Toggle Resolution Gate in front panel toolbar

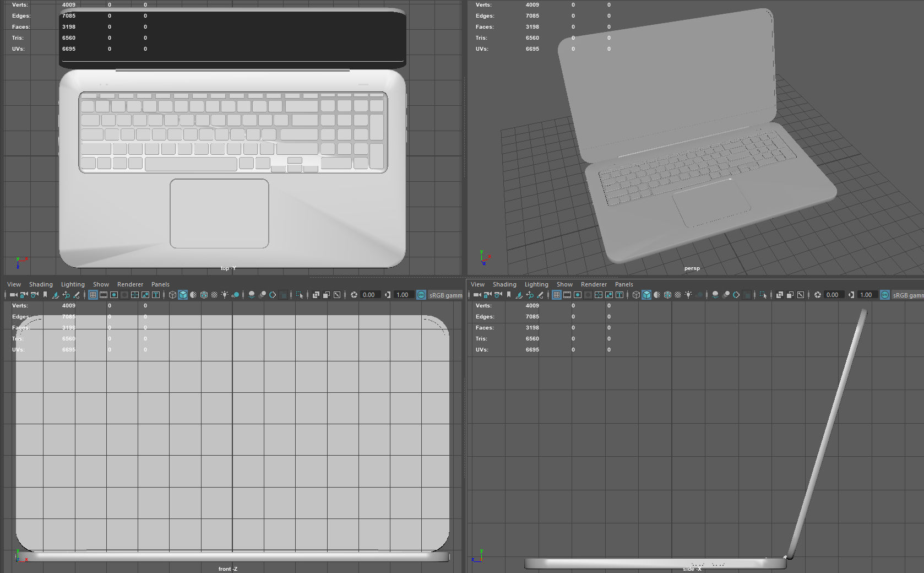pos(114,295)
